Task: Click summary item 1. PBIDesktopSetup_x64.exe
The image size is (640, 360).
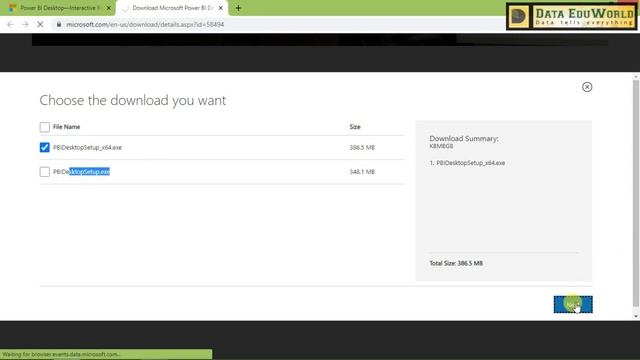Action: pos(467,163)
